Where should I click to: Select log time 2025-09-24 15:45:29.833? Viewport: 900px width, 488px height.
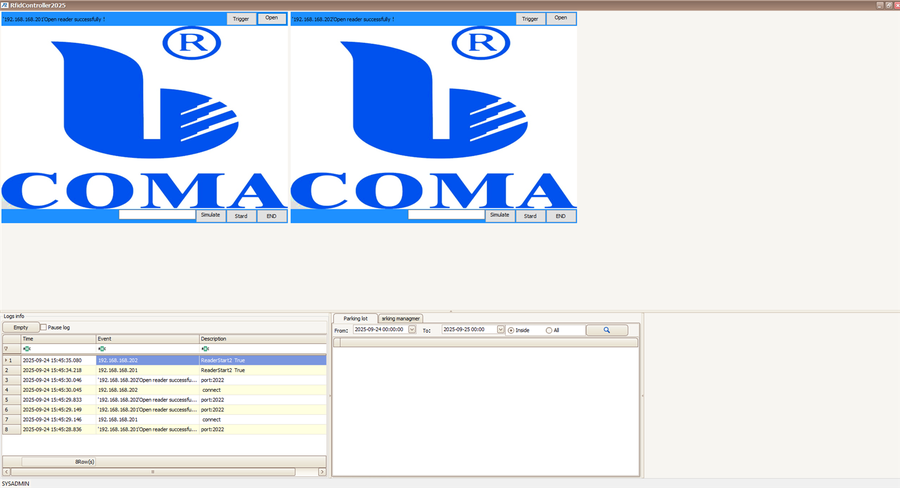tap(52, 400)
